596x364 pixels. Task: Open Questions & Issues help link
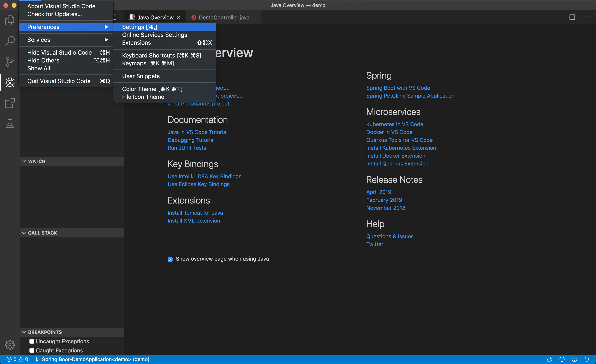(x=390, y=236)
